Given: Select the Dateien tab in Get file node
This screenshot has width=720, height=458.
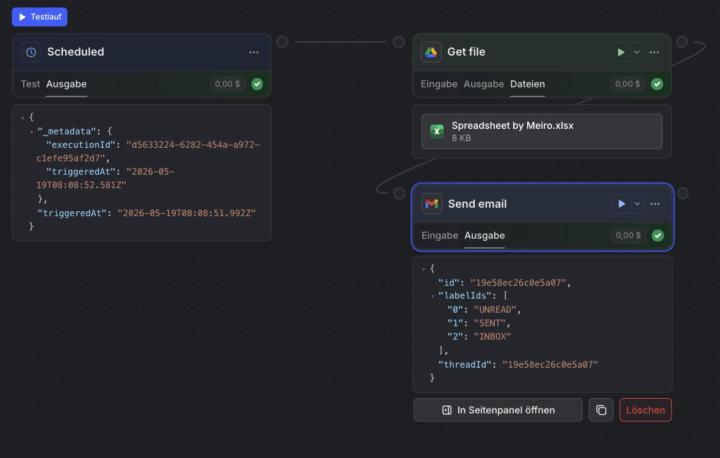Looking at the screenshot, I should [x=528, y=84].
